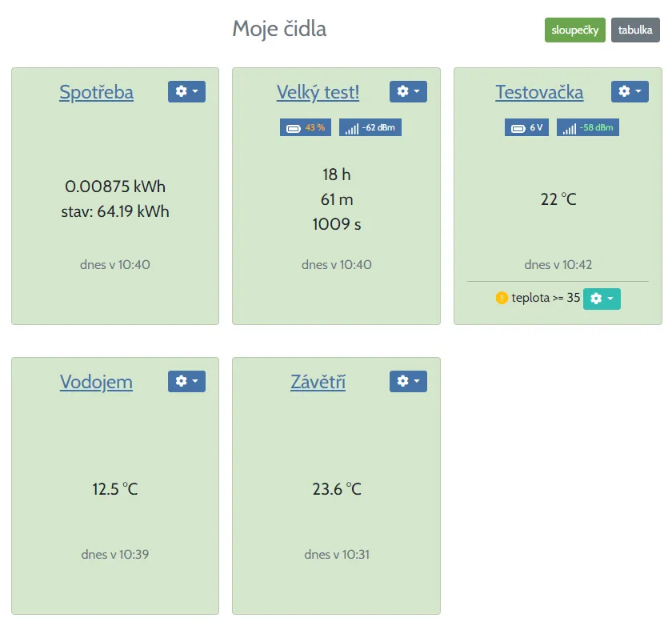
Task: Open gear settings menu for Spotřeba card
Action: [x=186, y=91]
